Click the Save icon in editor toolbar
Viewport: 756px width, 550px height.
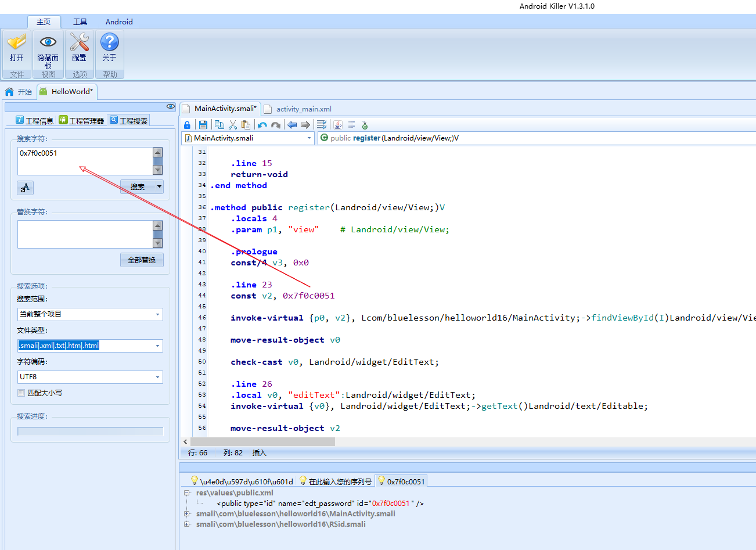tap(203, 125)
